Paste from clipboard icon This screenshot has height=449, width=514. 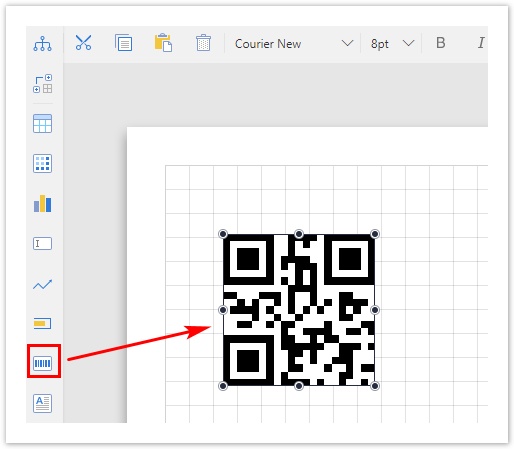point(163,43)
